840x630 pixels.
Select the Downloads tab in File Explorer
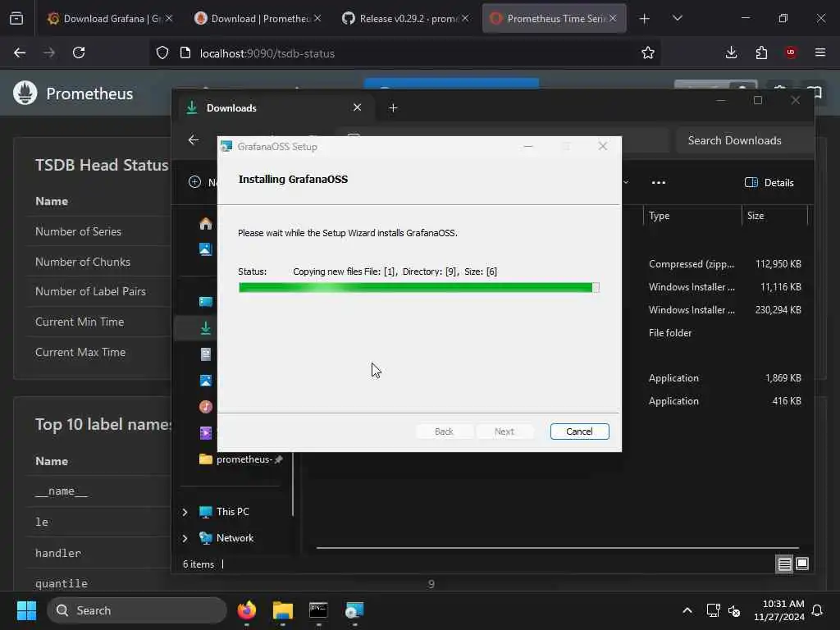(x=274, y=107)
